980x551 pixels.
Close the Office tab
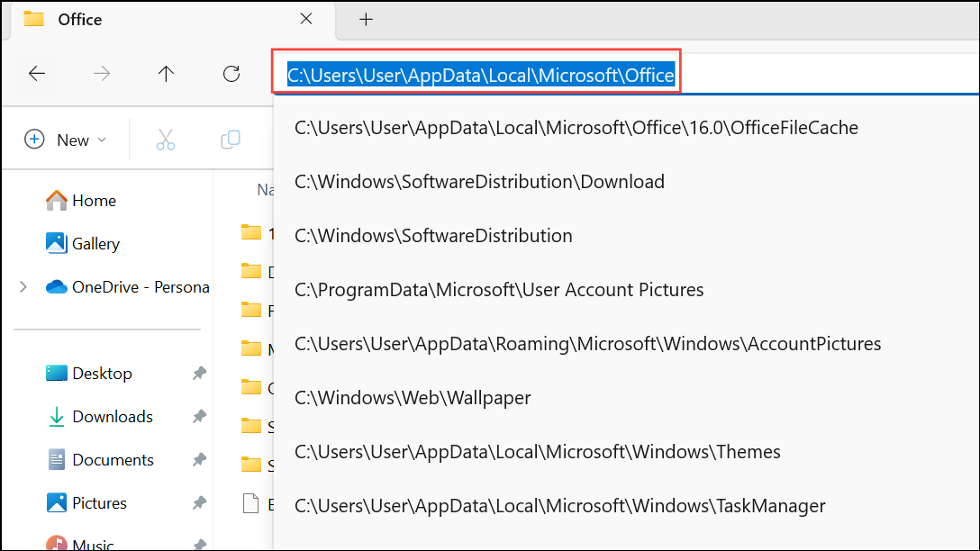(306, 19)
